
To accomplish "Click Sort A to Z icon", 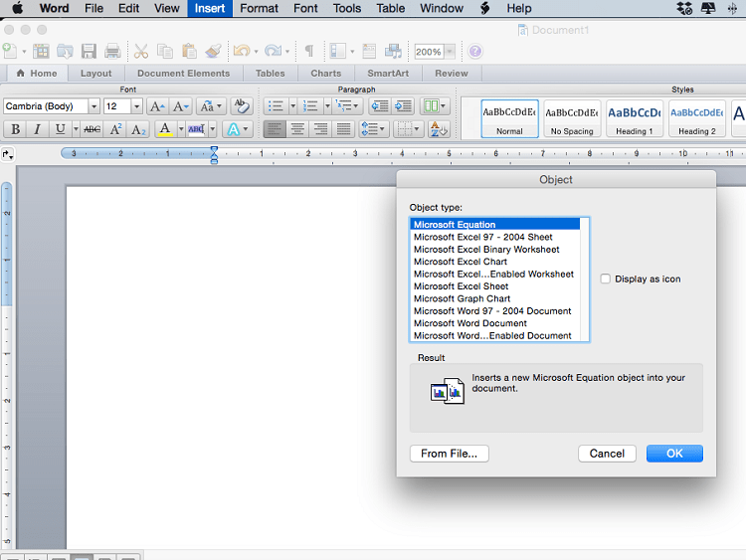I will tap(439, 129).
